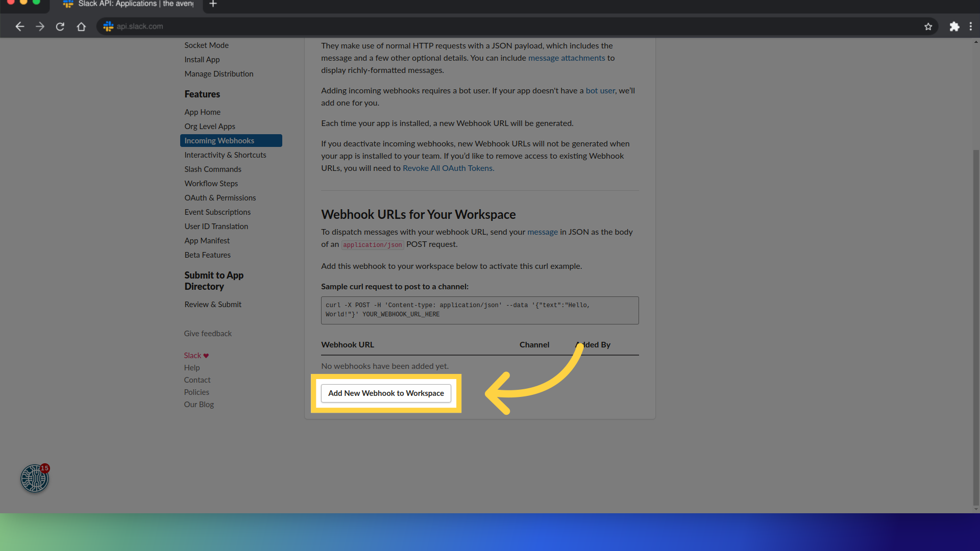This screenshot has width=980, height=551.
Task: Open the browser three-dot menu
Action: (x=970, y=27)
